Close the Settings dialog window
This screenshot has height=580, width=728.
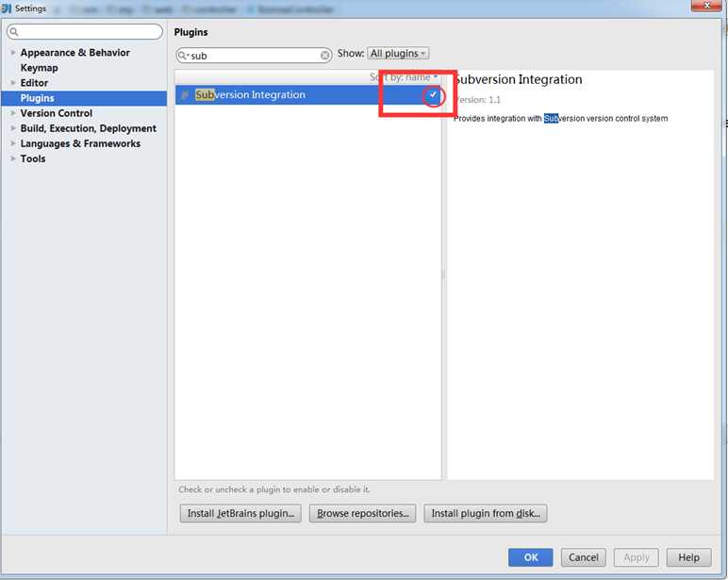[706, 5]
